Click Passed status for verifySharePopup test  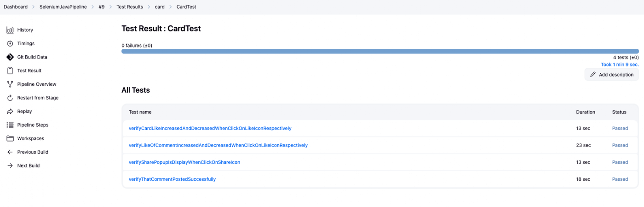(620, 162)
